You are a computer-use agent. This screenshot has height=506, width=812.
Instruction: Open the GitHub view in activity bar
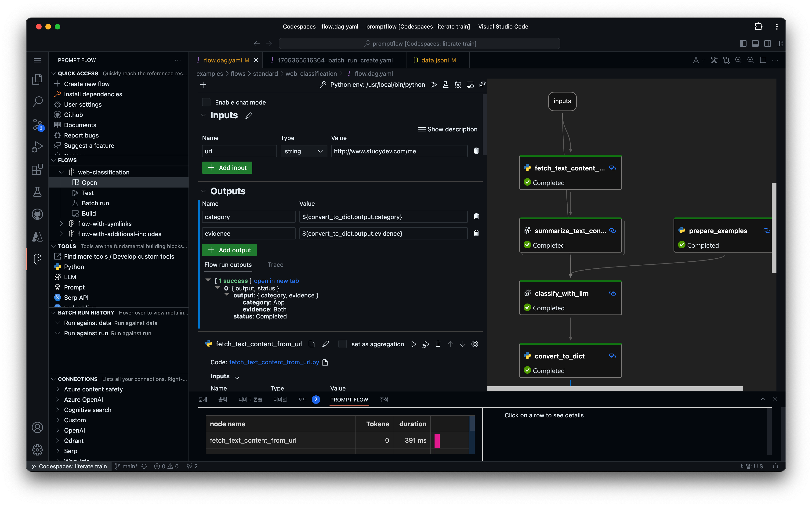pos(37,214)
